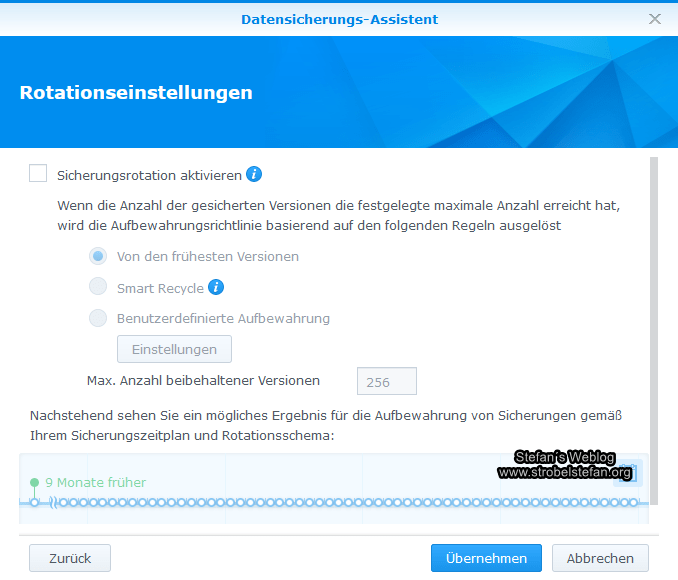Open the Einstellungen button
This screenshot has width=678, height=580.
coord(174,349)
